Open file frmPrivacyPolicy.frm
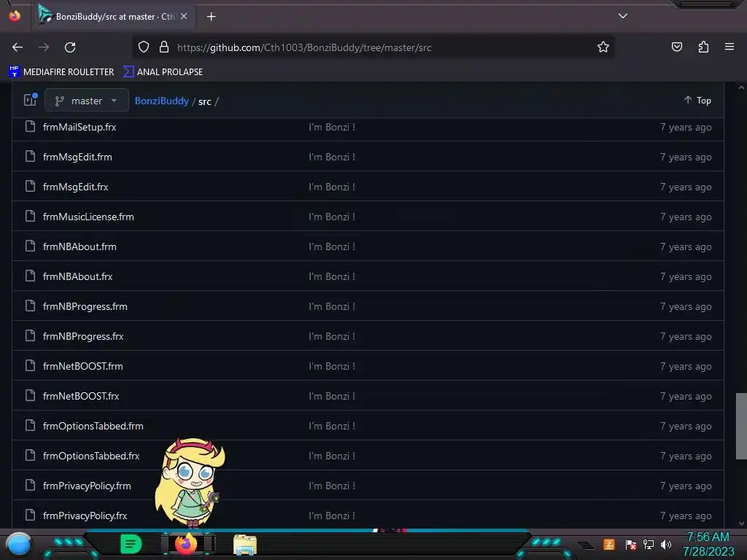Image resolution: width=747 pixels, height=560 pixels. coord(88,486)
